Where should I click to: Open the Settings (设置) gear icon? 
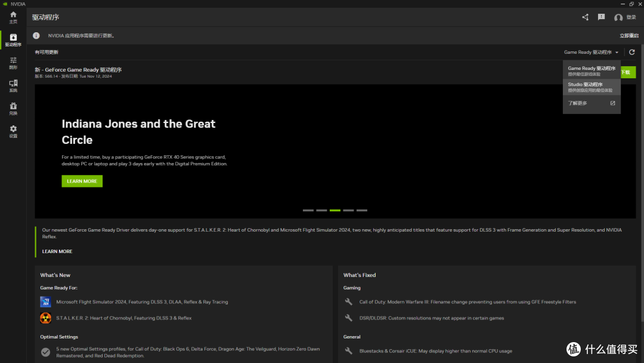click(13, 131)
